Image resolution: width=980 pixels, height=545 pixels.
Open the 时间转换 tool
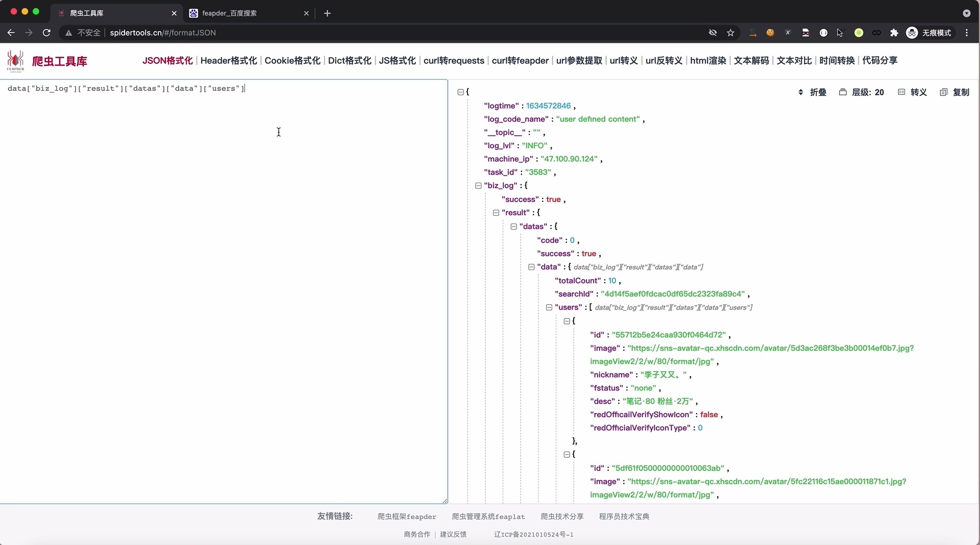click(837, 61)
